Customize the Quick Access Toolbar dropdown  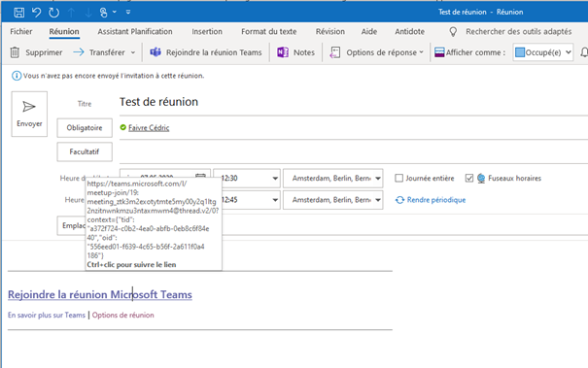(128, 12)
